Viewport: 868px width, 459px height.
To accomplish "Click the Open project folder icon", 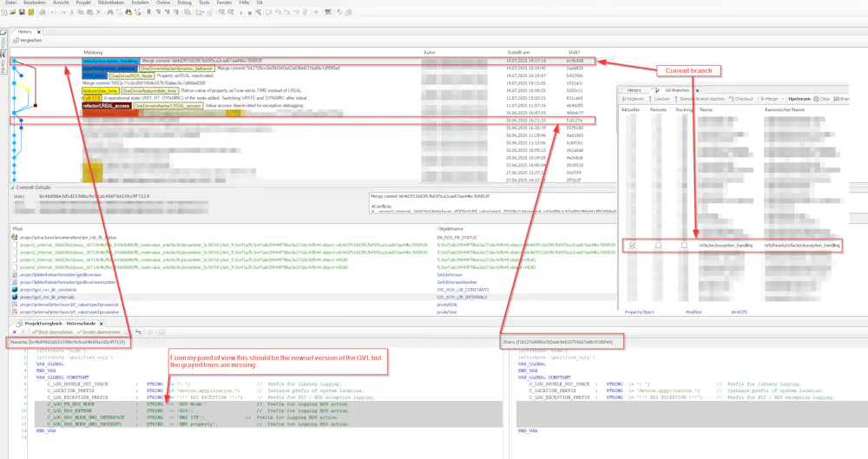I will click(13, 12).
